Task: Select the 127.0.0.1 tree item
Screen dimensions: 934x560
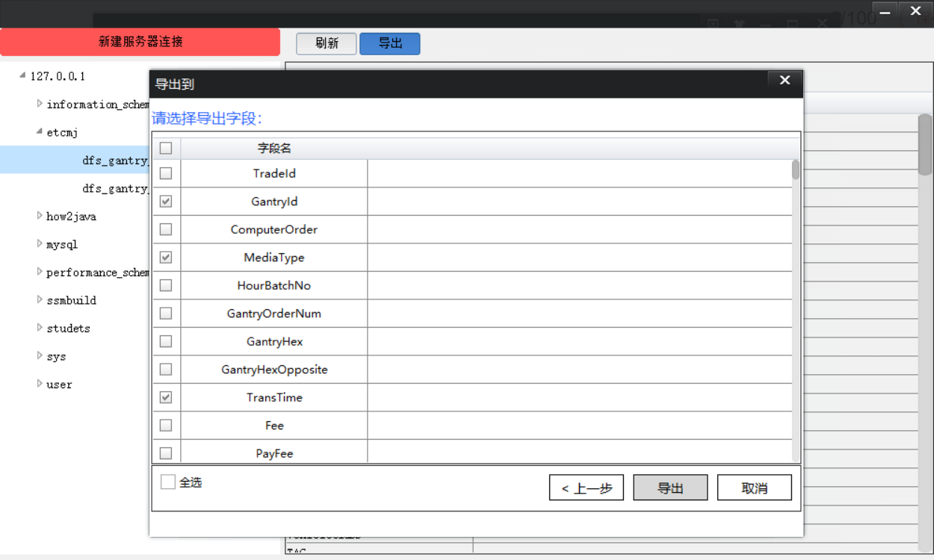Action: pos(58,76)
